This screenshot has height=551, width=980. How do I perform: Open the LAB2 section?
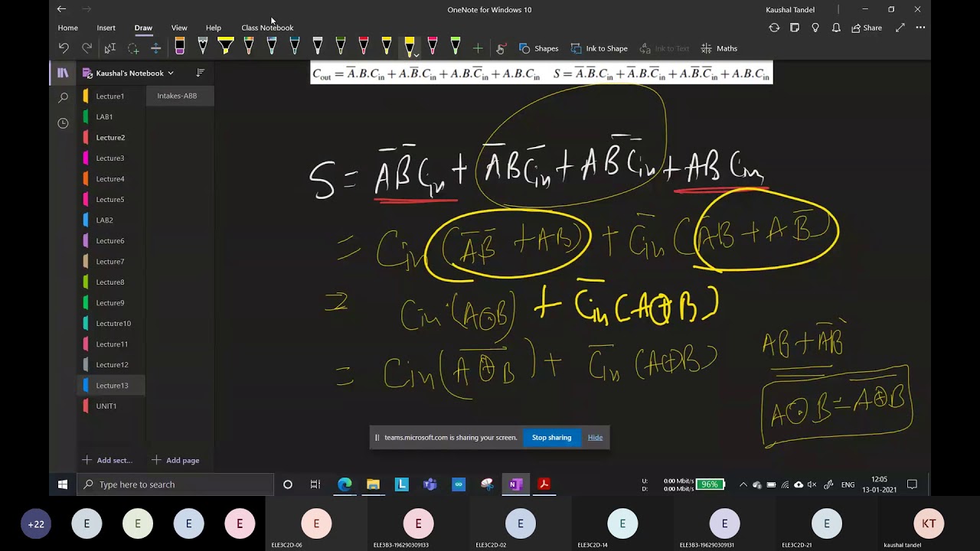coord(110,220)
